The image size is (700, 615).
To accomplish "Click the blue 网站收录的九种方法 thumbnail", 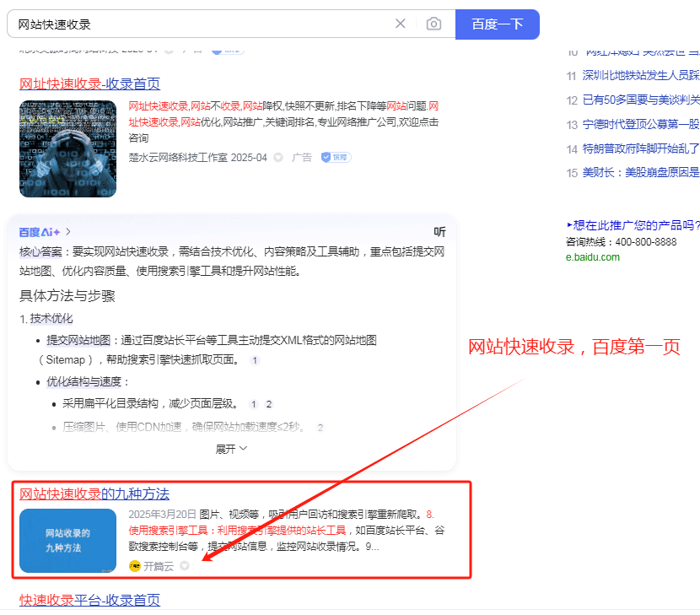I will (68, 541).
